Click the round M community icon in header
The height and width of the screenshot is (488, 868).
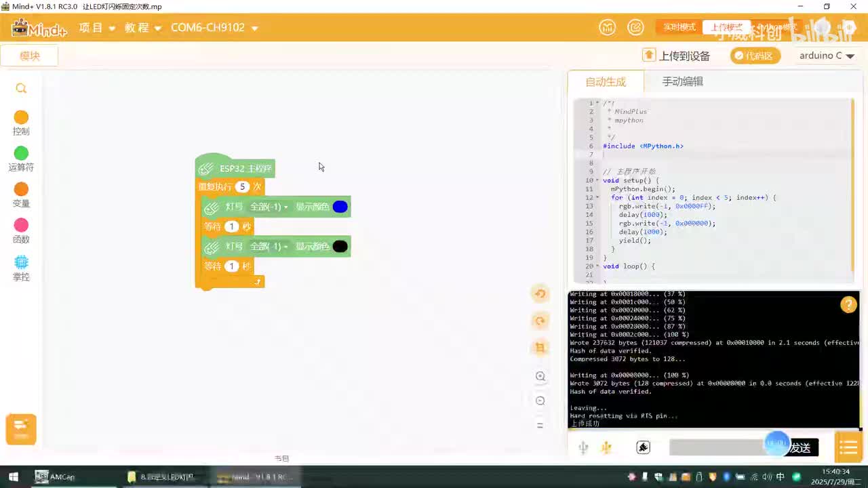[x=608, y=28]
